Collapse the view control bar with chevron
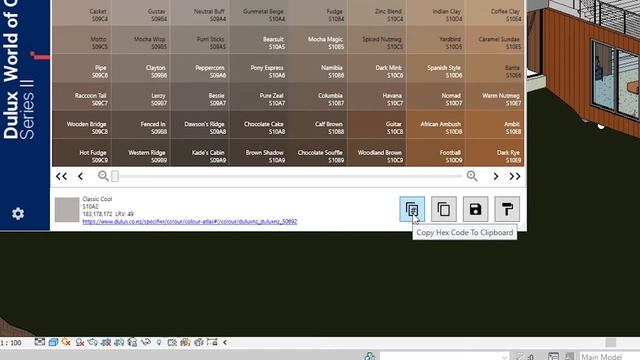The image size is (640, 360). pyautogui.click(x=225, y=342)
